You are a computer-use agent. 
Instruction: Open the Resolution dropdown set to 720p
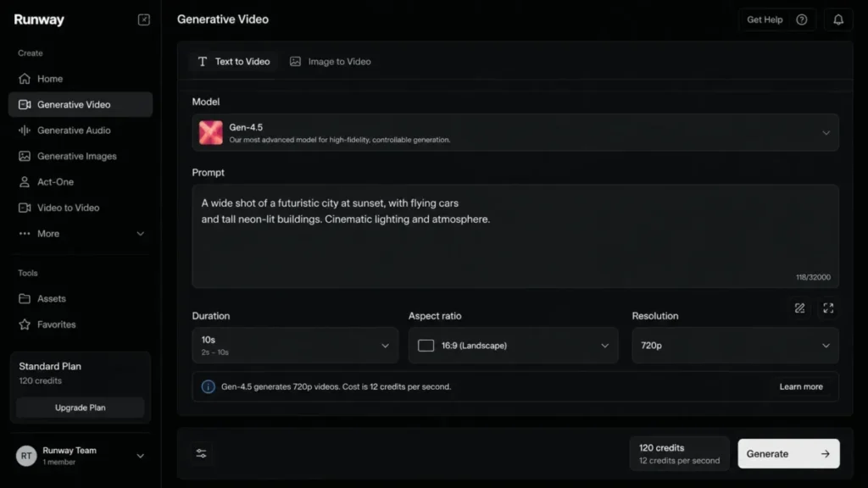(735, 346)
